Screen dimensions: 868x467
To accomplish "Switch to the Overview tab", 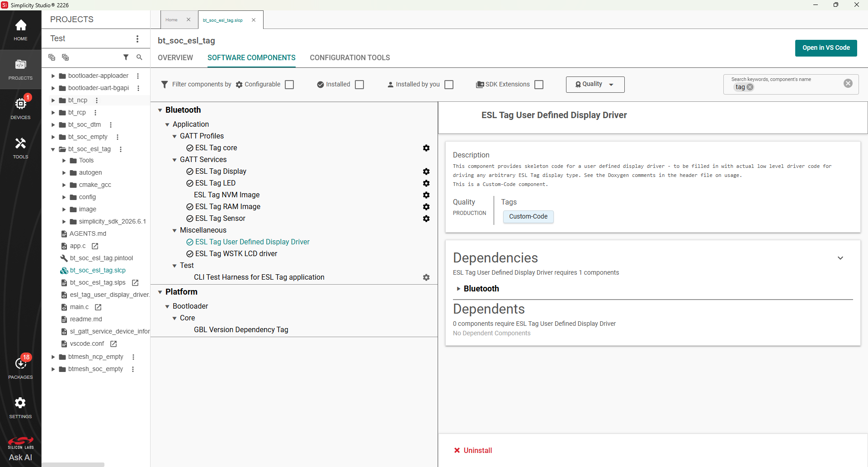I will (x=175, y=58).
